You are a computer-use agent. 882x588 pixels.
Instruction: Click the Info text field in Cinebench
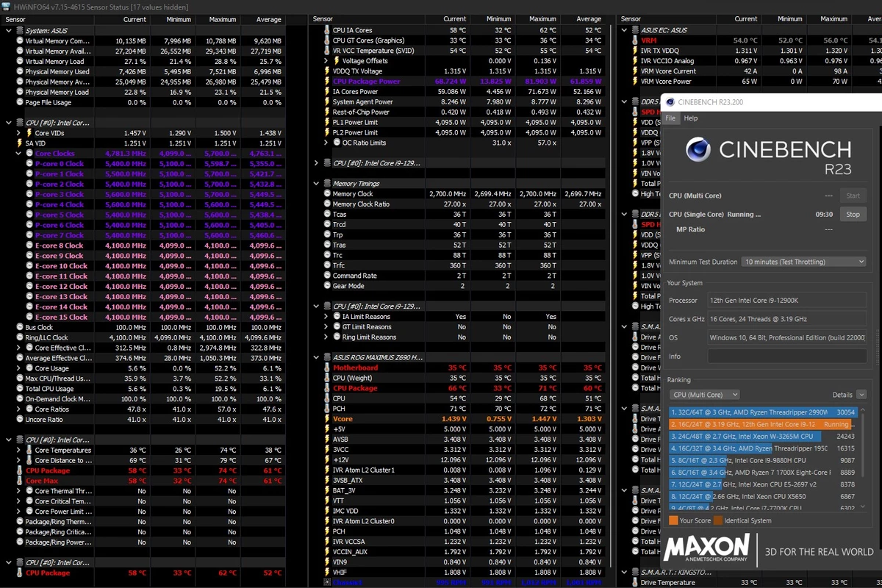(787, 356)
